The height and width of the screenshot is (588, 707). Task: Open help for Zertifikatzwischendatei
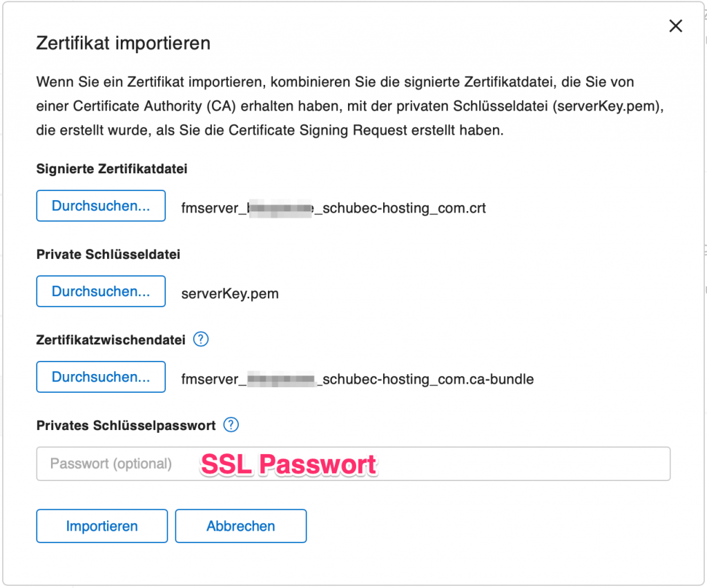[201, 340]
